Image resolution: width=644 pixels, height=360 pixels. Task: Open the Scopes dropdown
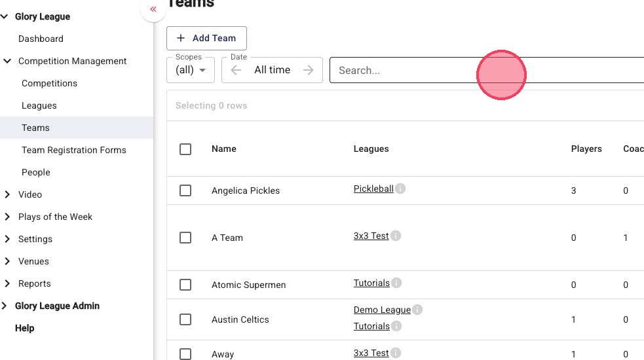point(191,70)
